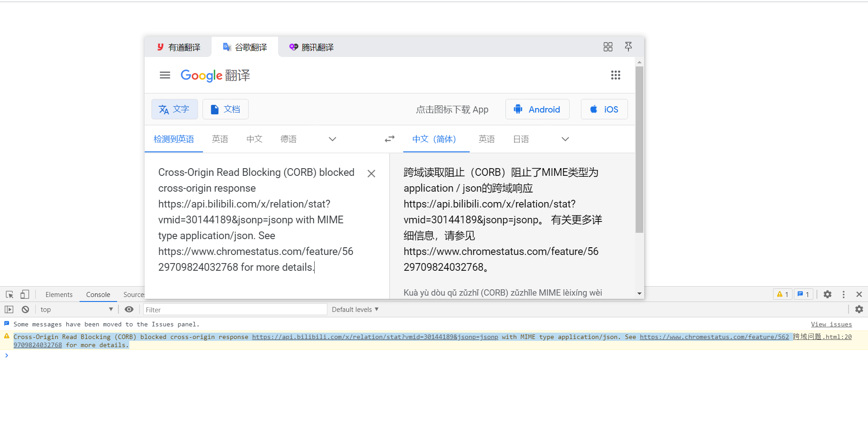
Task: Click the 点击图标下载 App text
Action: 452,109
